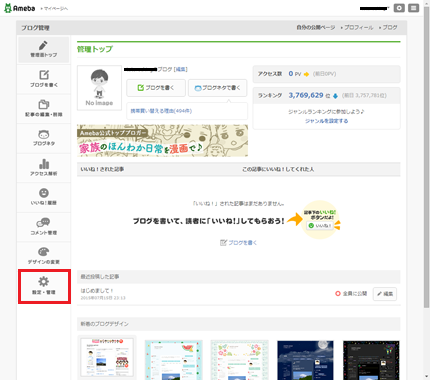Open マイページへ link in header
The width and height of the screenshot is (430, 380).
click(x=54, y=9)
